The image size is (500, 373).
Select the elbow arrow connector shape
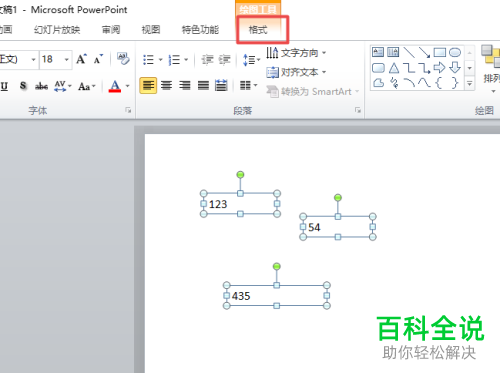(424, 68)
